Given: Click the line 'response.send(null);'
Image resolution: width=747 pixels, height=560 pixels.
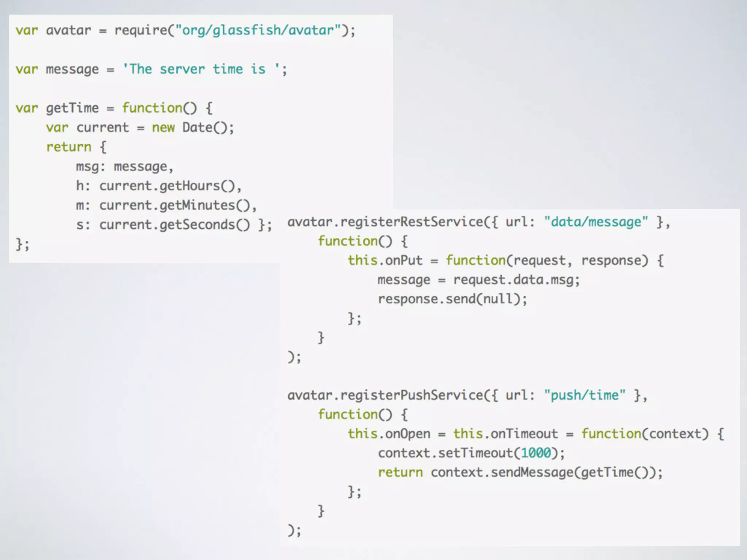Looking at the screenshot, I should tap(453, 299).
